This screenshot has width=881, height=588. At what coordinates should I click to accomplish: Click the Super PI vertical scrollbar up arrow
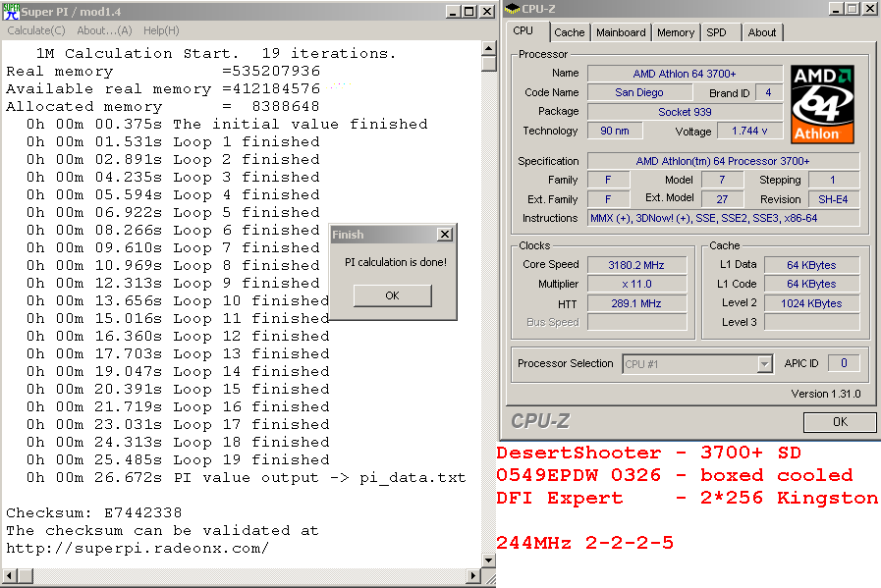(x=489, y=48)
